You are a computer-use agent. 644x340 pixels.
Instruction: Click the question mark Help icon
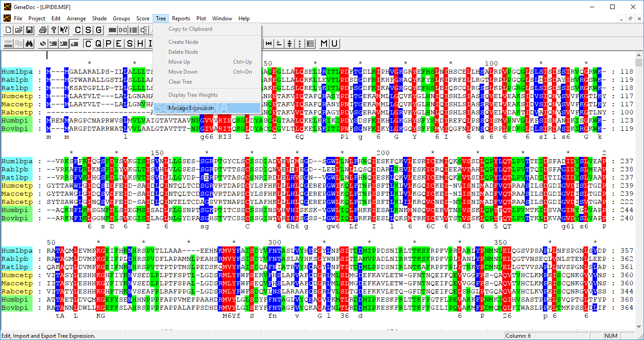(x=53, y=30)
